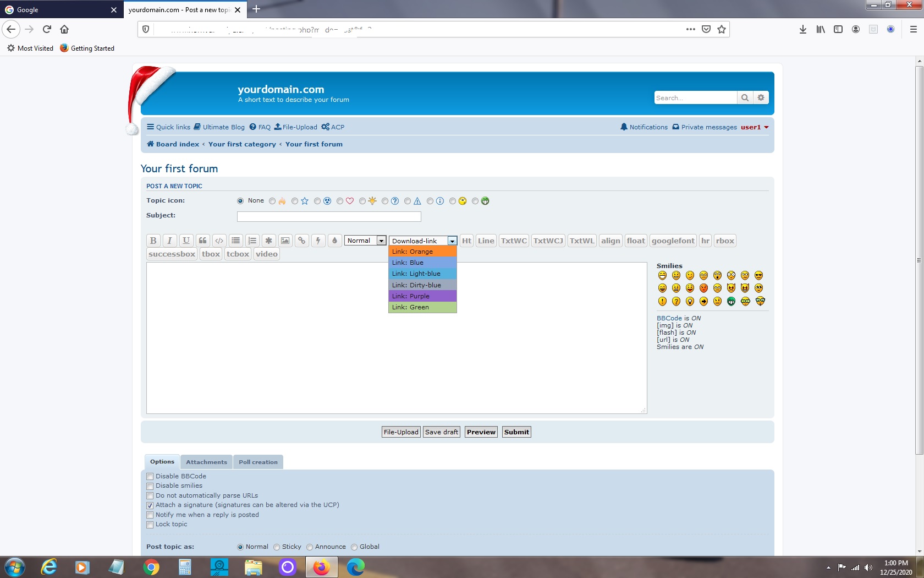Enable the Disable BBCode checkbox
Image resolution: width=924 pixels, height=578 pixels.
pyautogui.click(x=150, y=477)
